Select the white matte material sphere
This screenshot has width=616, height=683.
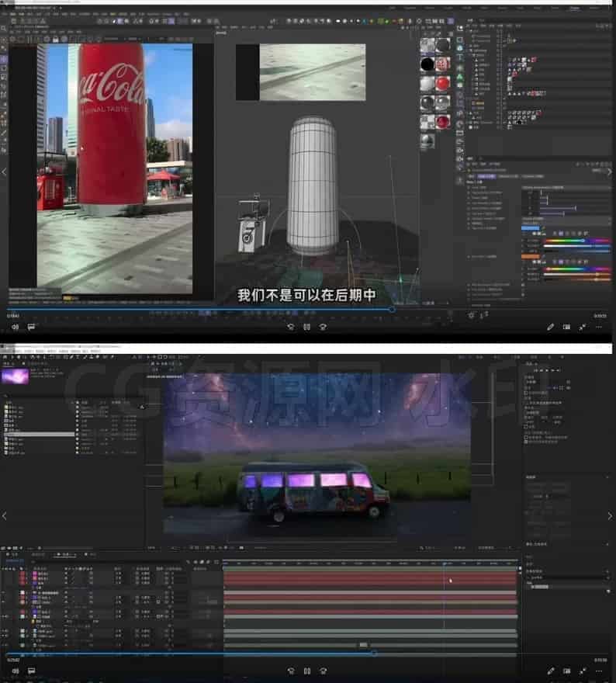tap(427, 84)
